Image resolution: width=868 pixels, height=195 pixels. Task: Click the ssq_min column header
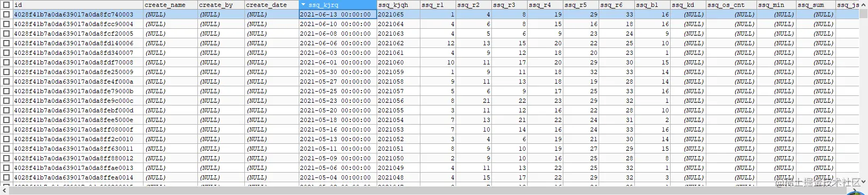point(776,5)
